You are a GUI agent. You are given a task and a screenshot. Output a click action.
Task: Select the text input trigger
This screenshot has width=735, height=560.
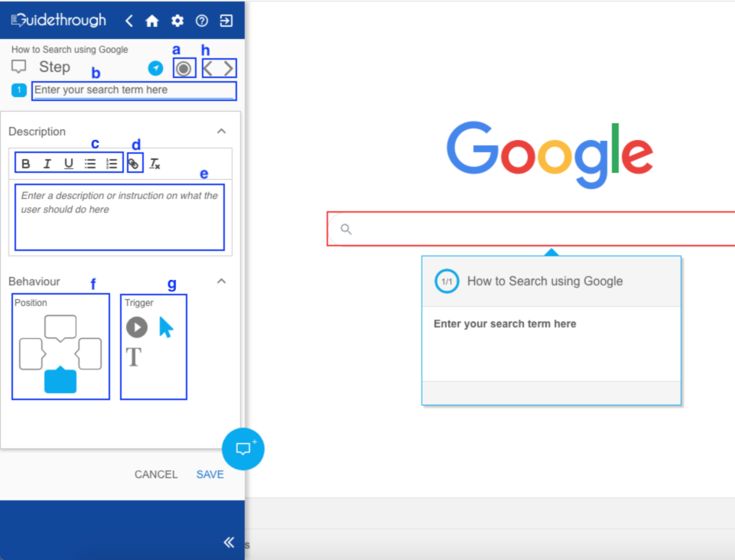[x=134, y=357]
